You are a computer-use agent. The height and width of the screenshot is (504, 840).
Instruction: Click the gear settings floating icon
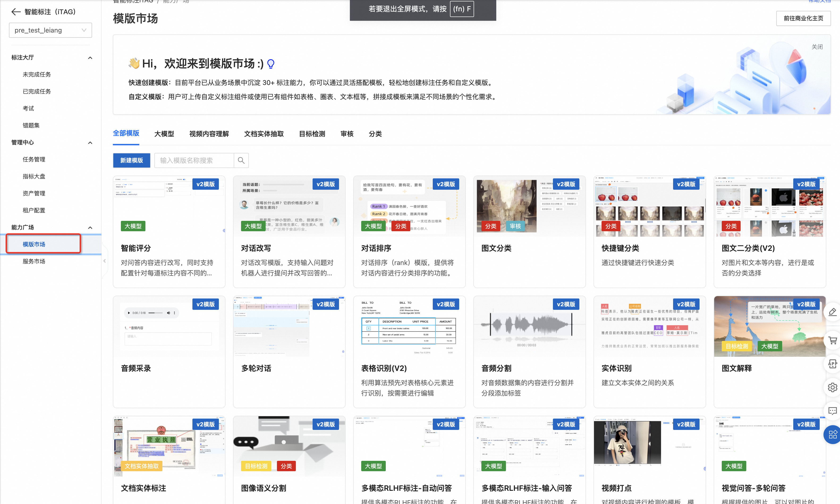[832, 387]
